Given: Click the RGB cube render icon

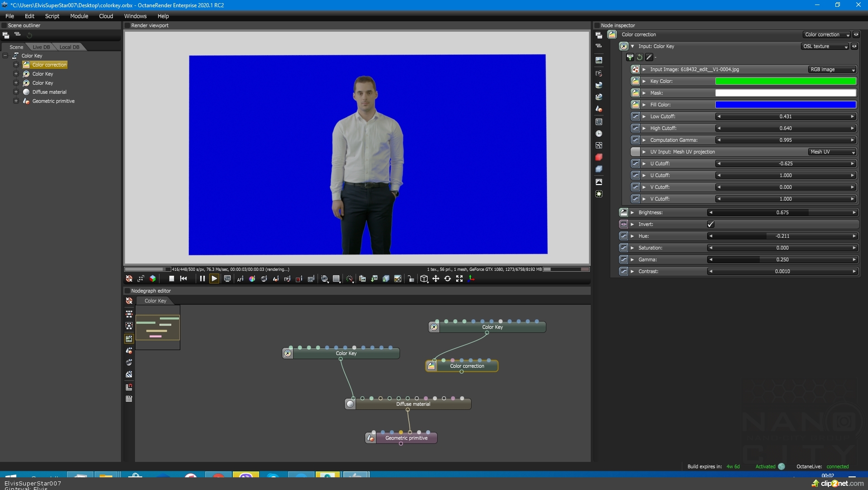Looking at the screenshot, I should [153, 279].
